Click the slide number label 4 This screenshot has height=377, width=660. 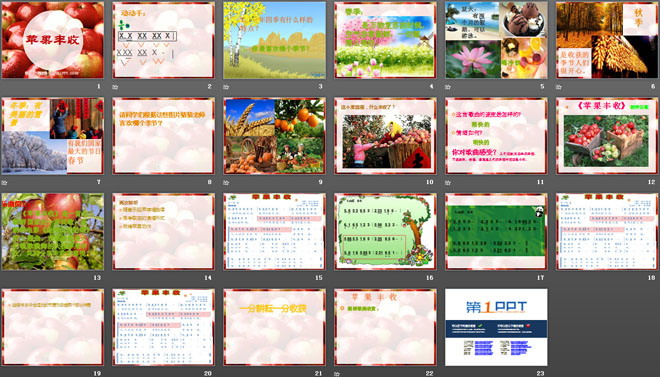[x=431, y=87]
